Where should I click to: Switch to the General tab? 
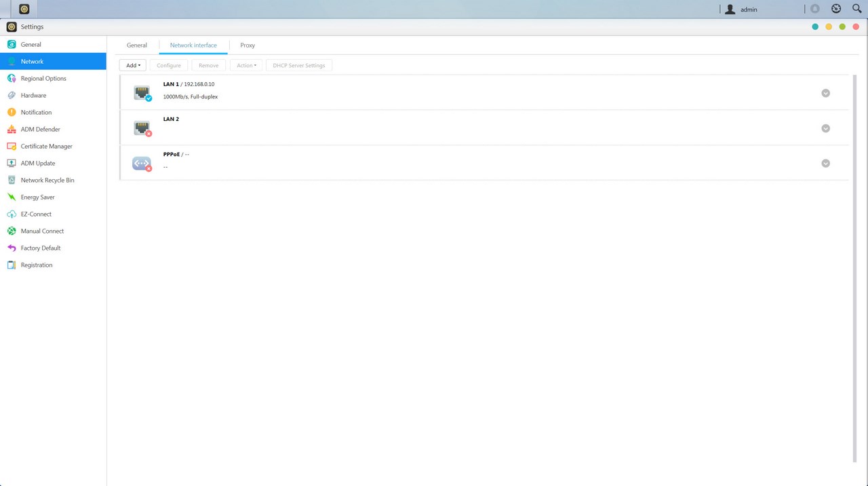coord(137,45)
